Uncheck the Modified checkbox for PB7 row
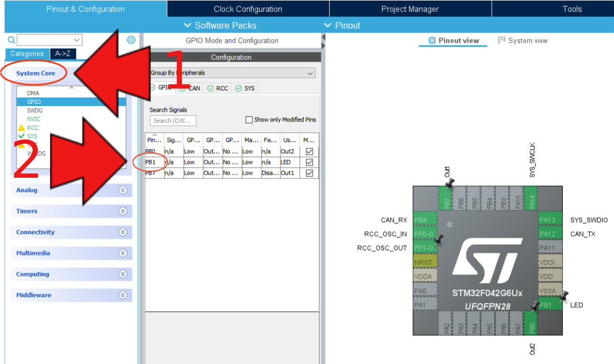614x364 pixels. coord(309,173)
